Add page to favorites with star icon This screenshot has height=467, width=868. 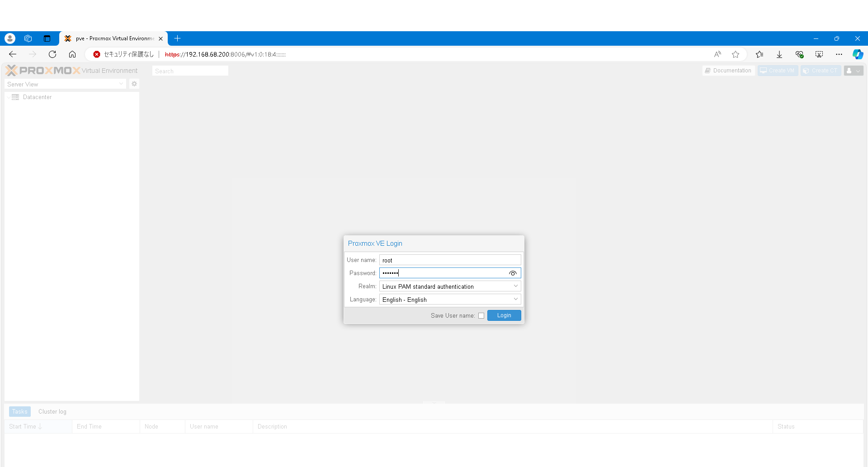[736, 54]
